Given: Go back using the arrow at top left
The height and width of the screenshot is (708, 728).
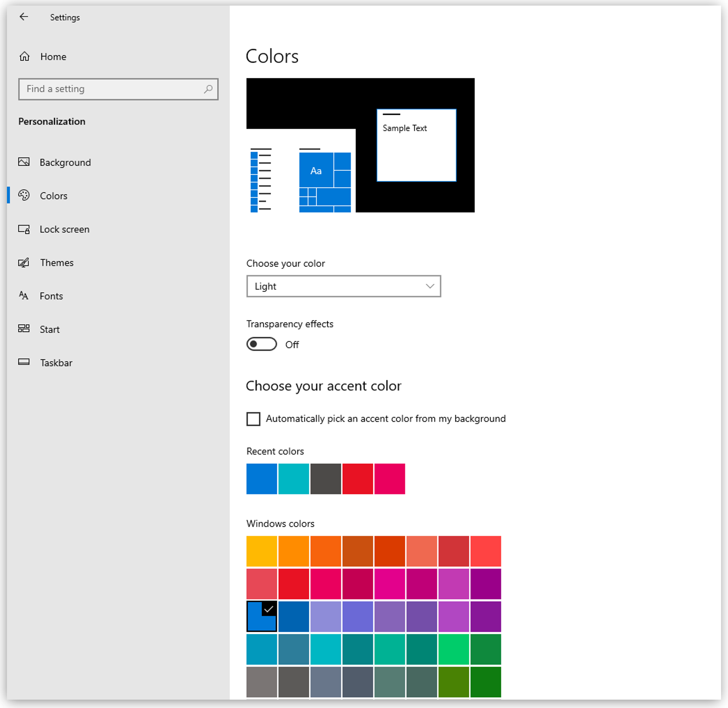Looking at the screenshot, I should click(x=24, y=17).
